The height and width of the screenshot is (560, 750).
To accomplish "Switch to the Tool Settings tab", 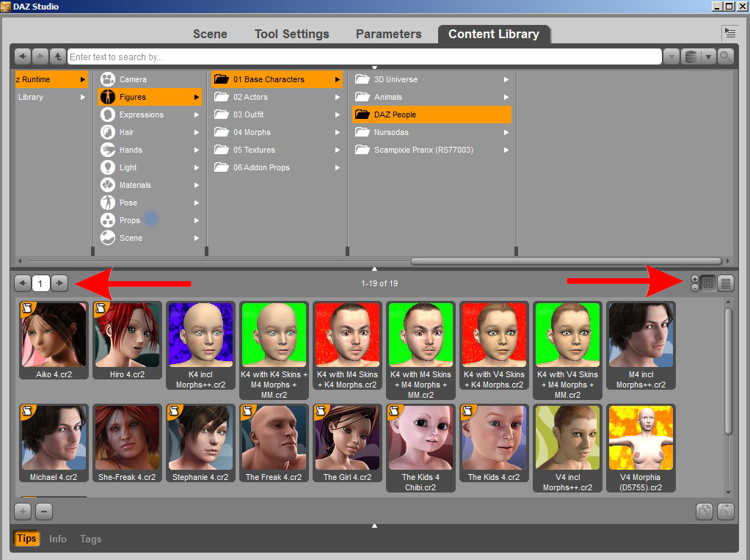I will point(292,34).
